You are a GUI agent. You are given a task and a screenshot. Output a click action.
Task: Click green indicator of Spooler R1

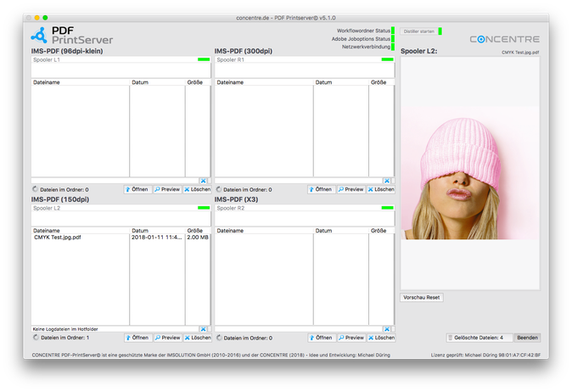[387, 59]
